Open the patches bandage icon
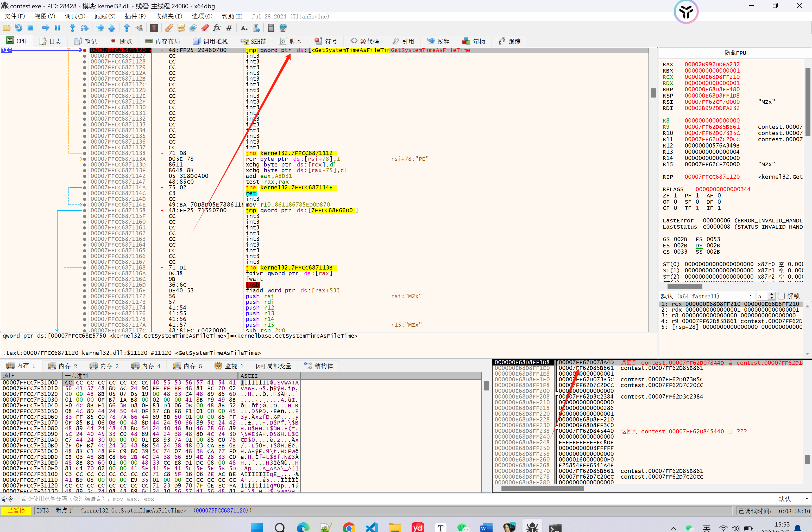Image resolution: width=812 pixels, height=532 pixels. coord(169,28)
